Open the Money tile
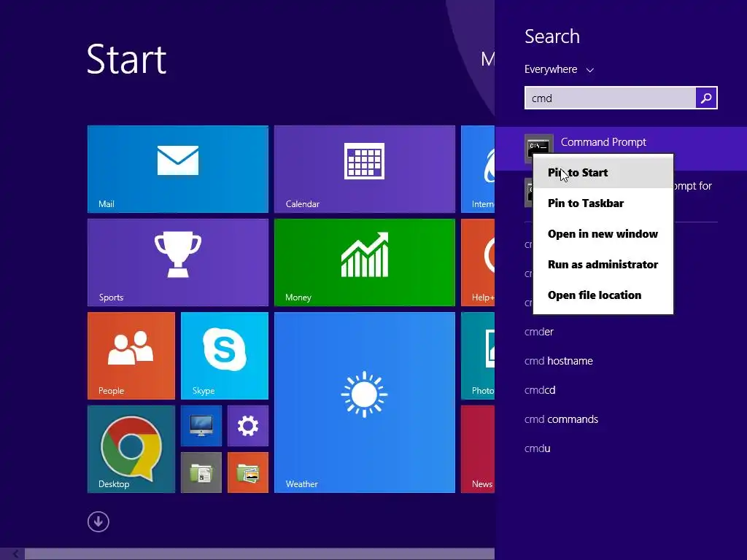 (x=365, y=262)
